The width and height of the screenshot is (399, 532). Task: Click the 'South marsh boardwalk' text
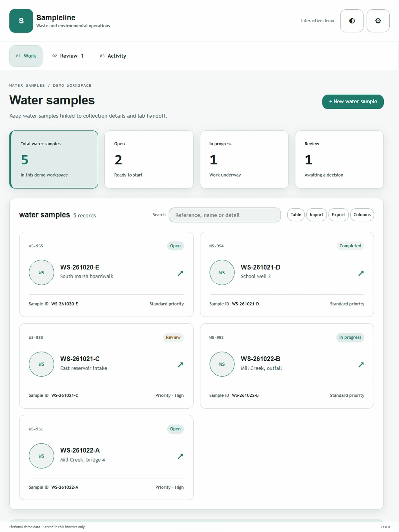[87, 276]
